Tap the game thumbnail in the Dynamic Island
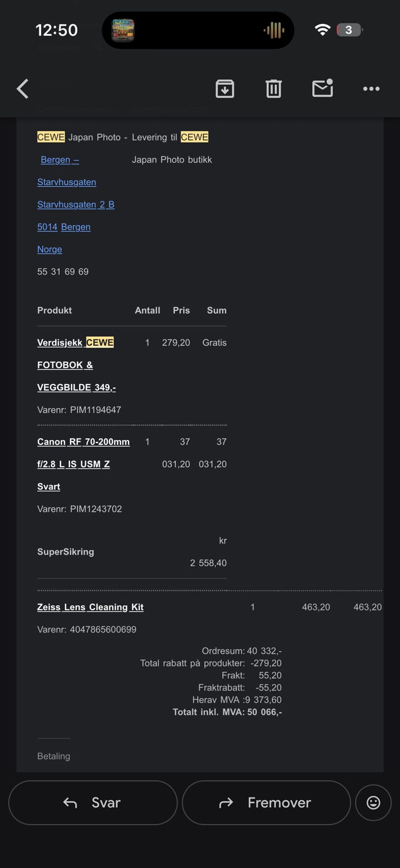This screenshot has height=868, width=400. 123,30
